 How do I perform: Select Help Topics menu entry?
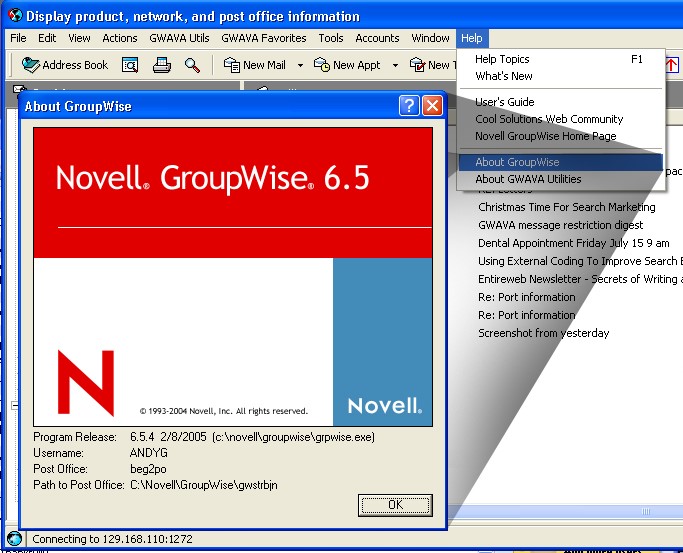click(561, 59)
